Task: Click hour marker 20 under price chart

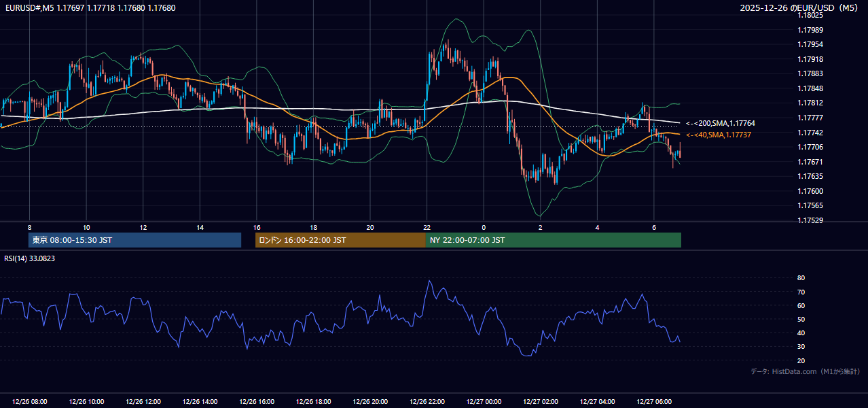Action: (370, 227)
